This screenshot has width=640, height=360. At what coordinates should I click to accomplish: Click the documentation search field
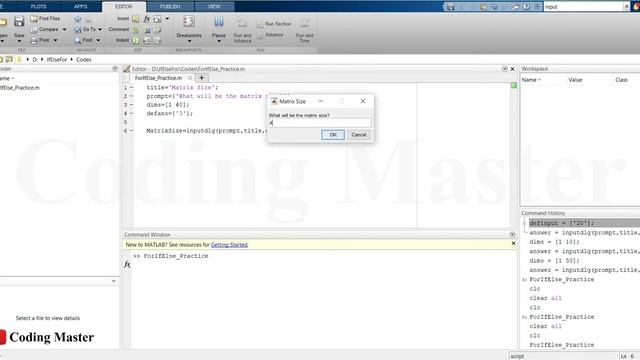pyautogui.click(x=583, y=7)
